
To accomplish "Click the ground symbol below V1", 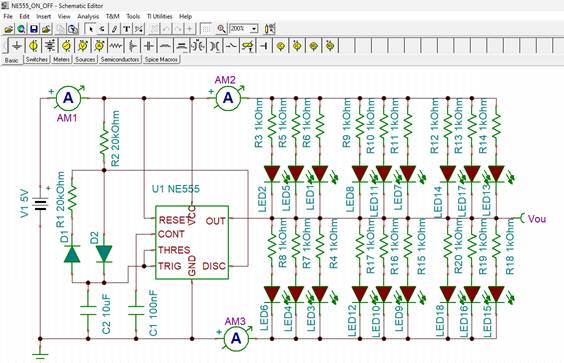I will coord(40,353).
